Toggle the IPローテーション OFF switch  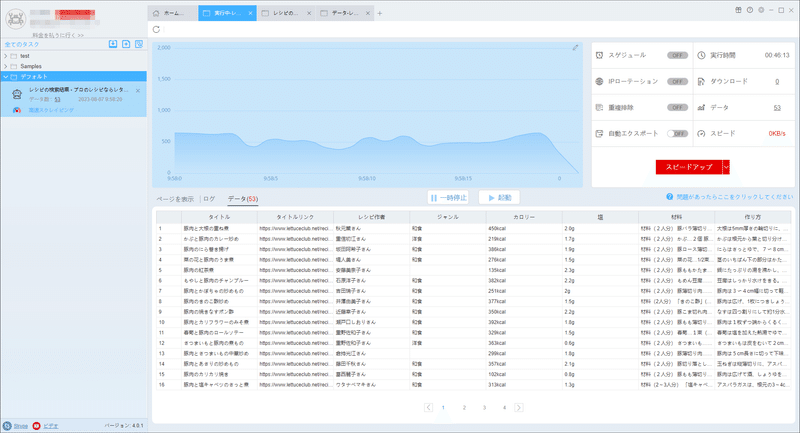[677, 82]
